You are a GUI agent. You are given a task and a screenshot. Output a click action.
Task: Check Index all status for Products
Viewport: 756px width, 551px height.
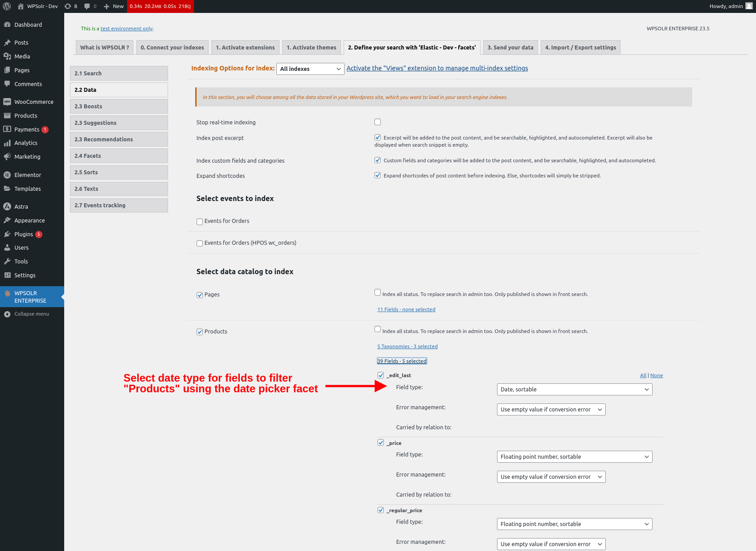coord(378,329)
